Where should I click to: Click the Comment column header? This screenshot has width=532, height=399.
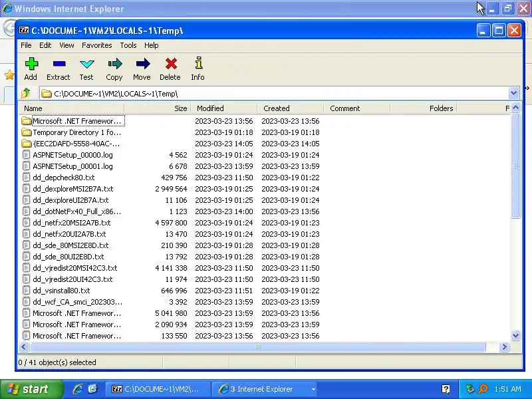tap(357, 108)
